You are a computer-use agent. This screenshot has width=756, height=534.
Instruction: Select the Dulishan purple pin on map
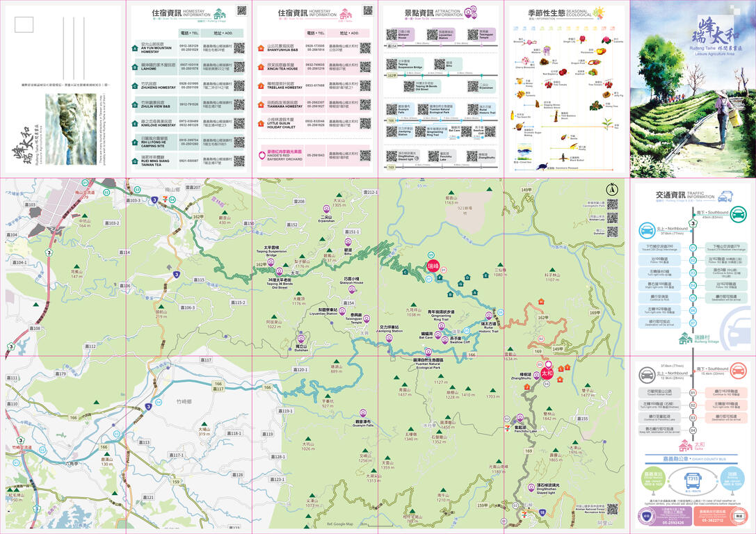(x=301, y=339)
